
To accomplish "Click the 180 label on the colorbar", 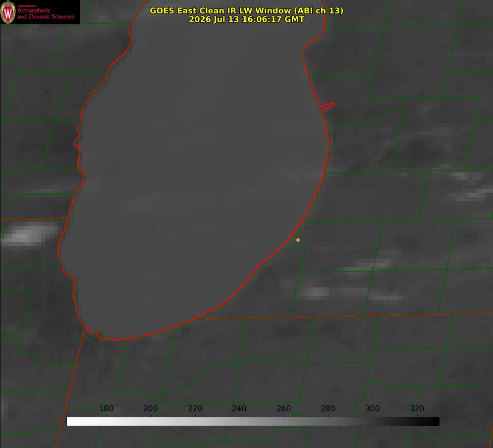I will point(106,408).
